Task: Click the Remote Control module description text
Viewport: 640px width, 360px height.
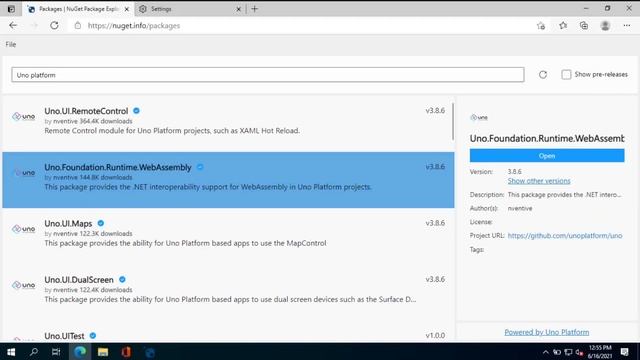Action: pos(172,131)
